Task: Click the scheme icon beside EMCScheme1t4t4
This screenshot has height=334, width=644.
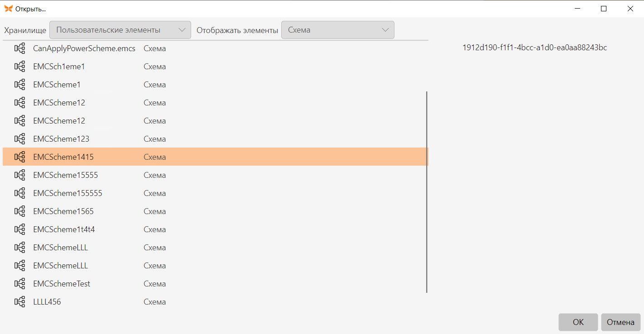Action: [19, 229]
